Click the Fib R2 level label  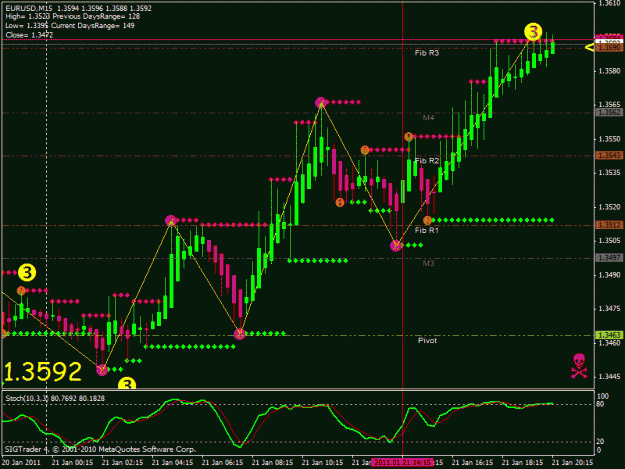tap(426, 161)
